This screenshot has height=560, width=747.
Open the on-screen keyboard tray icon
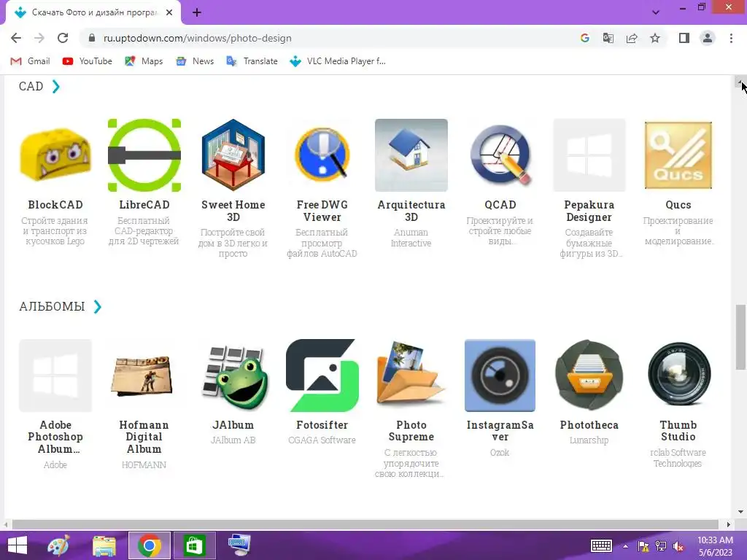601,546
